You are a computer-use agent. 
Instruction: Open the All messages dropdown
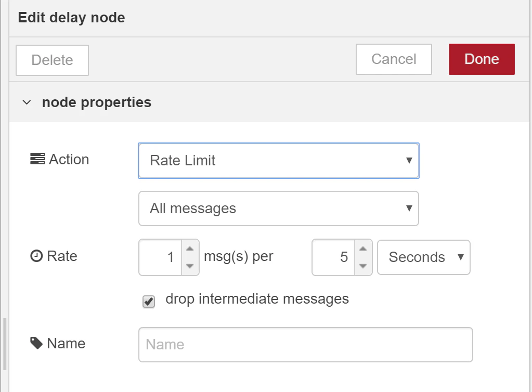[279, 208]
